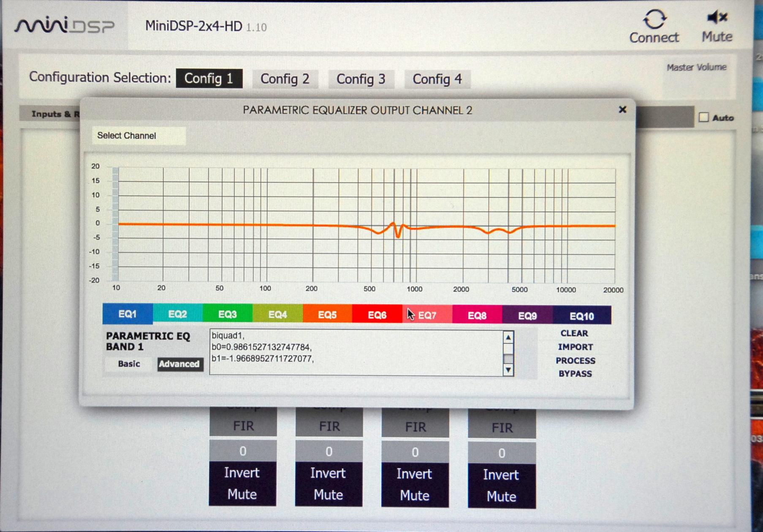Click the Inputs & Routing tab
Image resolution: width=763 pixels, height=532 pixels.
click(x=50, y=114)
